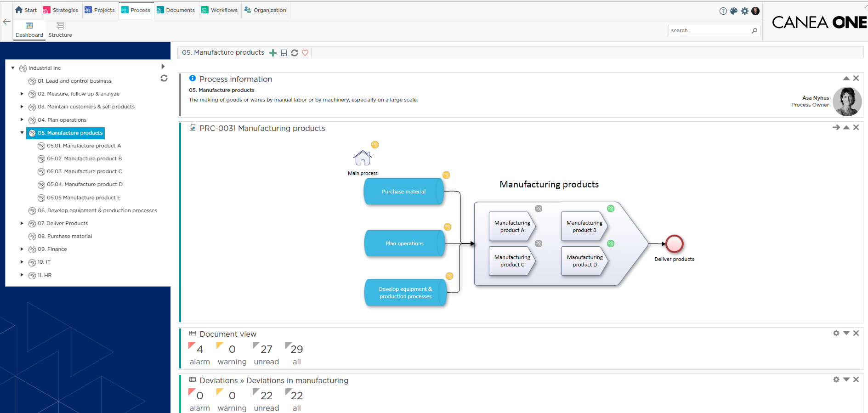Open settings gear in top bar
Image resolution: width=868 pixels, height=413 pixels.
point(745,11)
